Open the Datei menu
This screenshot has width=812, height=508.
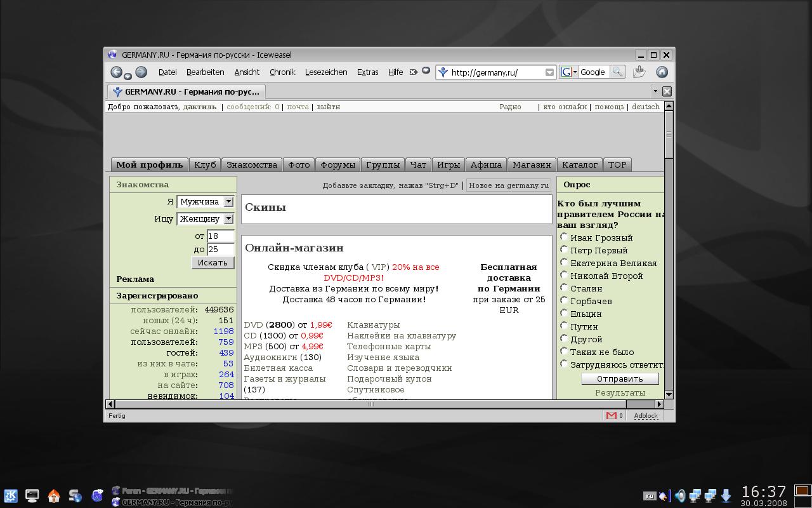pos(167,72)
